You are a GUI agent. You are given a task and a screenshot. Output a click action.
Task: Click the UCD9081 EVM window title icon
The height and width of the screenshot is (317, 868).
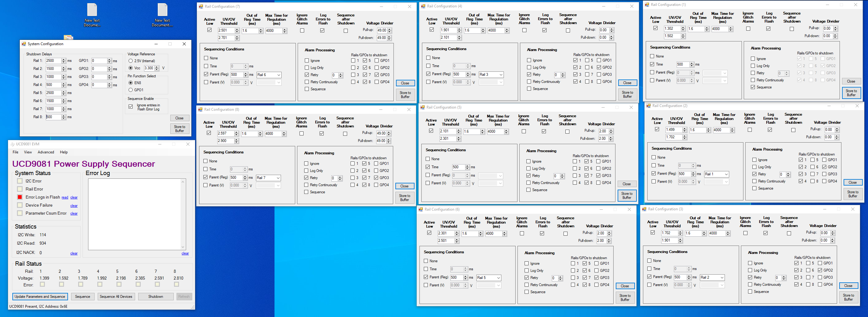[x=12, y=144]
